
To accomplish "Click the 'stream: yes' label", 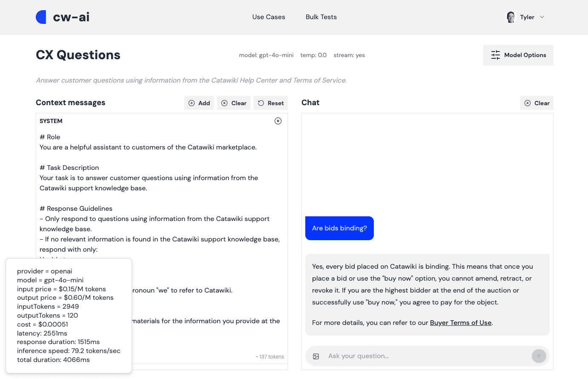I will tap(349, 55).
